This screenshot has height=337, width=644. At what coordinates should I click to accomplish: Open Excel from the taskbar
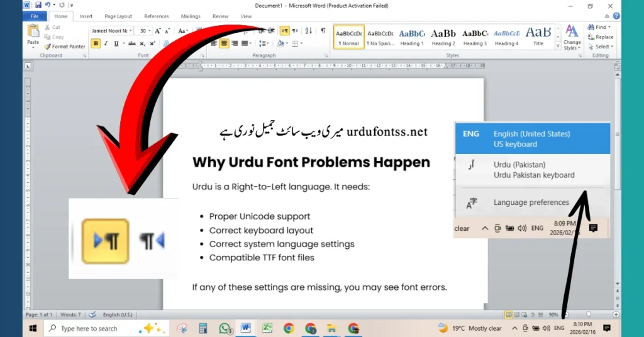(x=267, y=328)
